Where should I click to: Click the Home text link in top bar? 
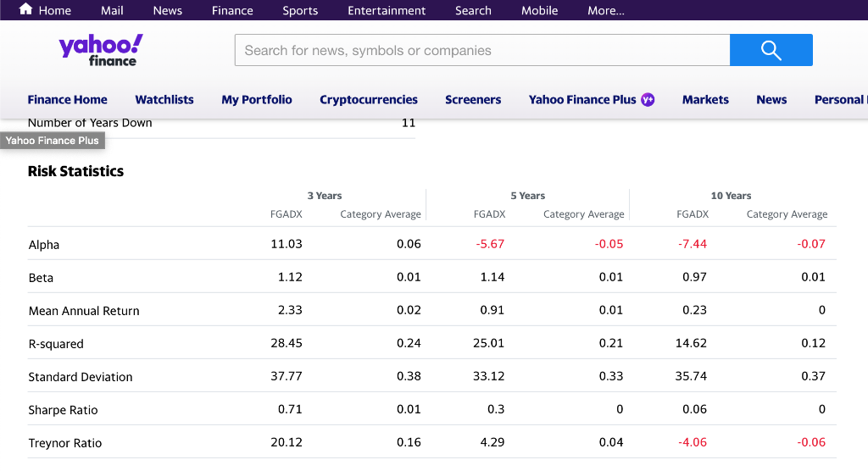pyautogui.click(x=55, y=10)
